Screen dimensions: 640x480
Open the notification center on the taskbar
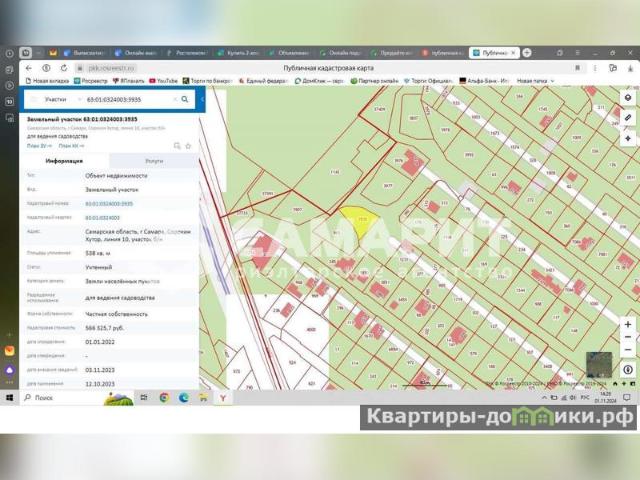(627, 398)
